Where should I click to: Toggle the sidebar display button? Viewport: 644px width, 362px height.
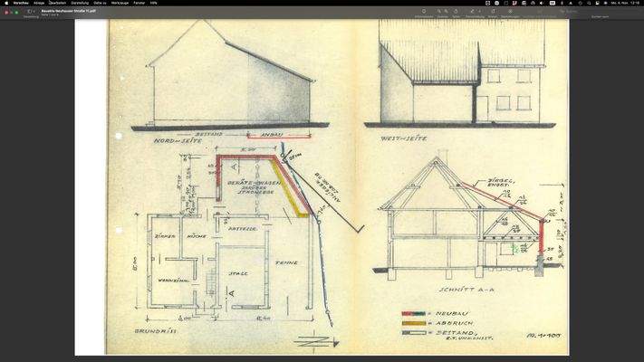click(x=30, y=12)
